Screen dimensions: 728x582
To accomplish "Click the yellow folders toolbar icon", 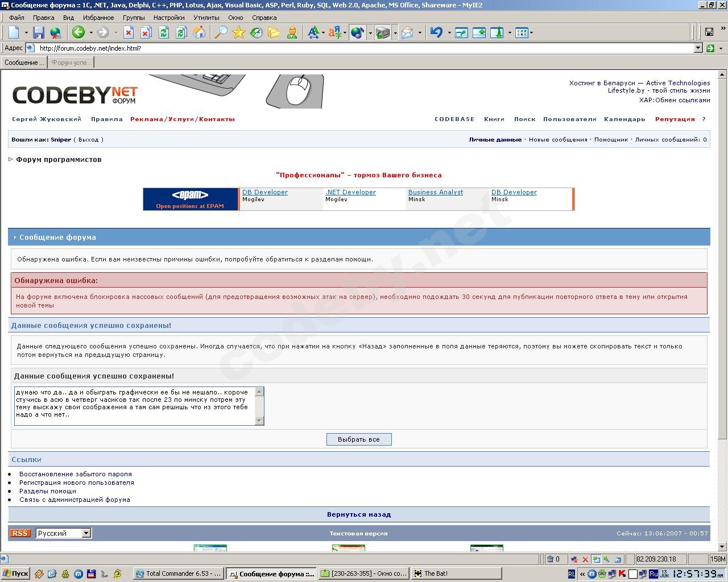I will tap(274, 32).
